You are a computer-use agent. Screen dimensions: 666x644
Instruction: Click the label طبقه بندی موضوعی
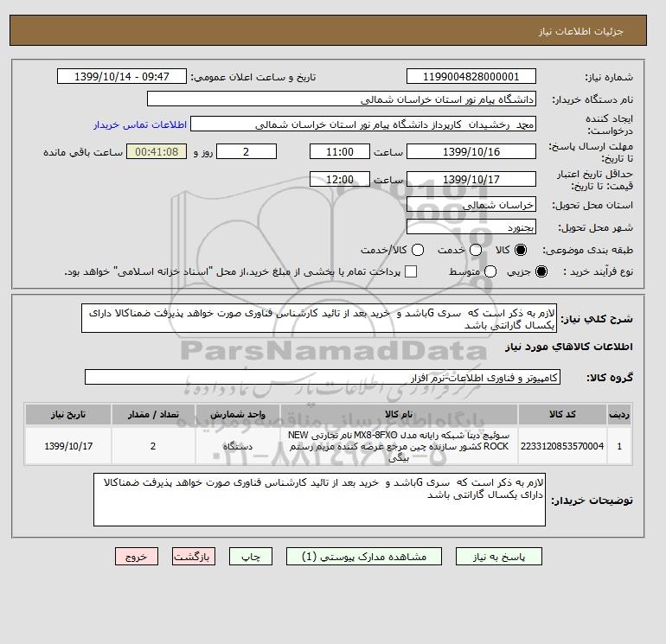(588, 250)
